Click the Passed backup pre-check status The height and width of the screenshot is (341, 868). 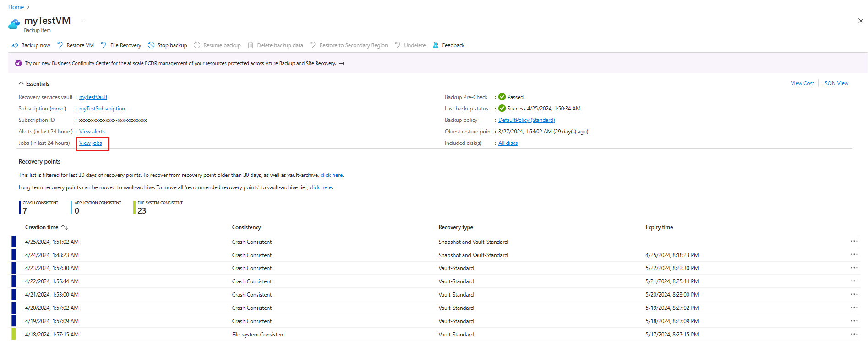click(x=515, y=97)
